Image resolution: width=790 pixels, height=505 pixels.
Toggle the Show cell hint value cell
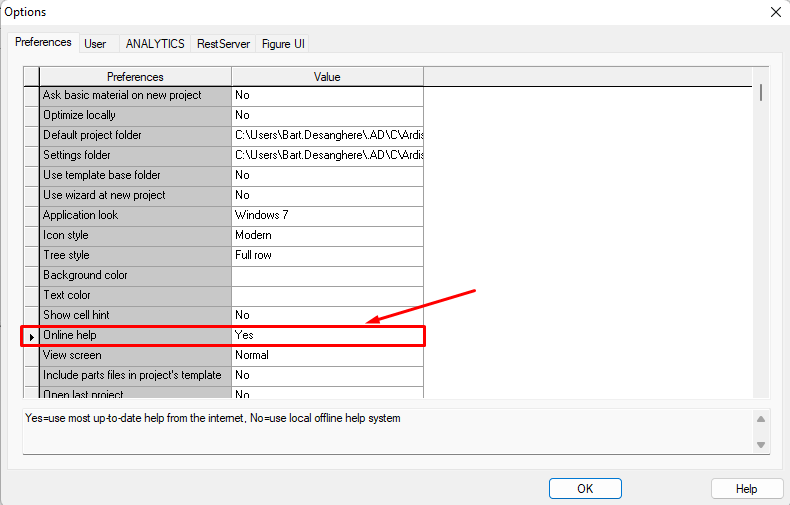tap(327, 315)
